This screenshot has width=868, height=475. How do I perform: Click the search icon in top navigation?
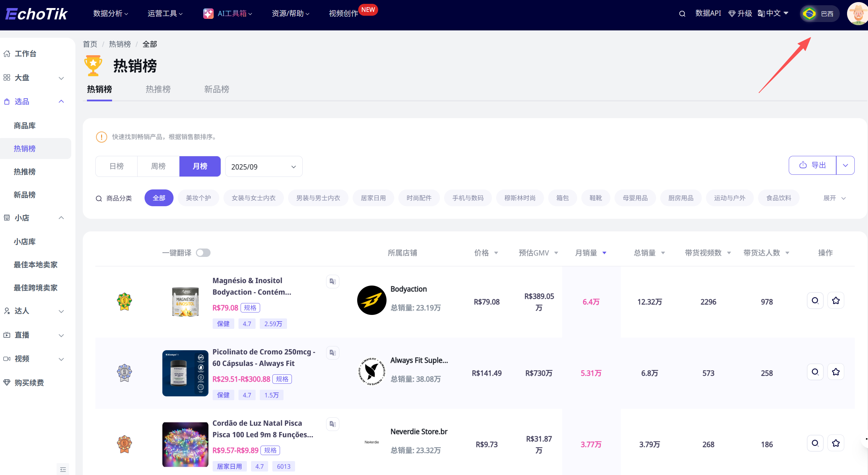[x=682, y=14]
